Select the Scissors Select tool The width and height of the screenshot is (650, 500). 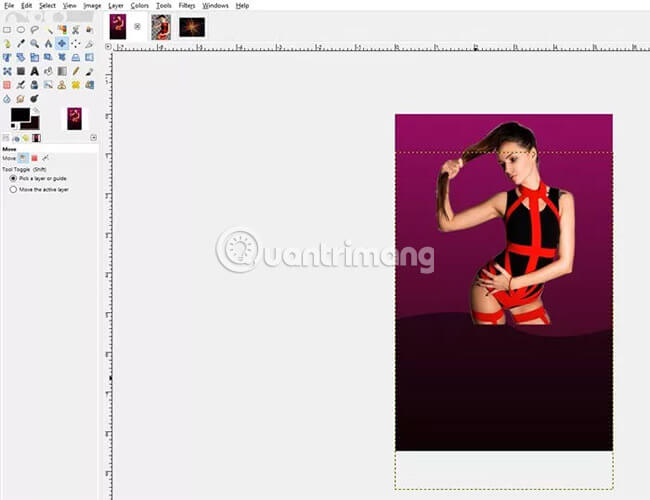pyautogui.click(x=75, y=30)
